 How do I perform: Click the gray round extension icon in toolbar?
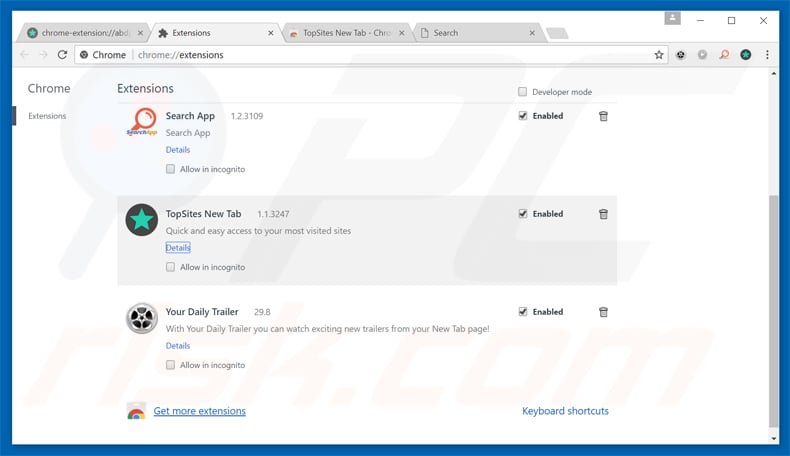click(x=702, y=55)
